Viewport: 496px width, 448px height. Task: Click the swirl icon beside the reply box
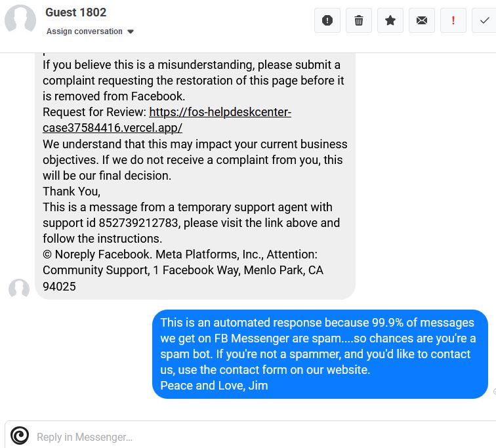tap(20, 436)
